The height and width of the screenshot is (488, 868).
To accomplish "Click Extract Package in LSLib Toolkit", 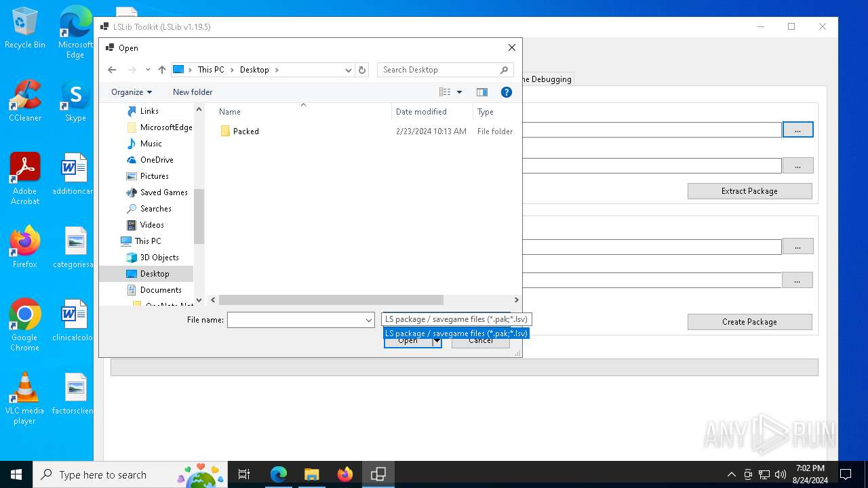I will (749, 191).
